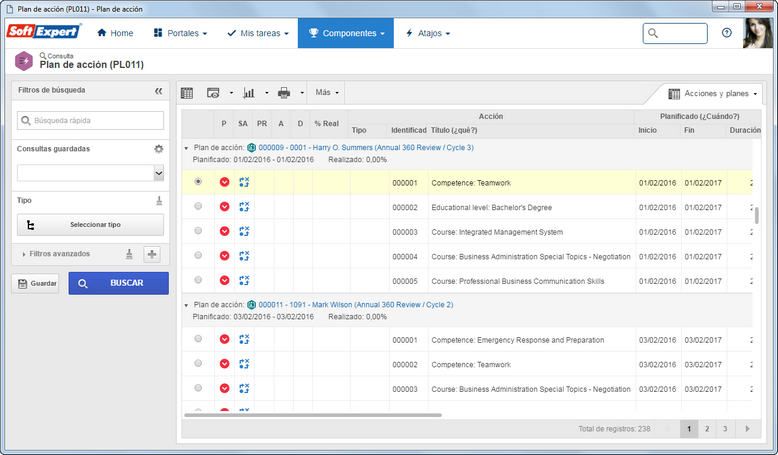
Task: Click the SoftExpert logo
Action: point(44,31)
